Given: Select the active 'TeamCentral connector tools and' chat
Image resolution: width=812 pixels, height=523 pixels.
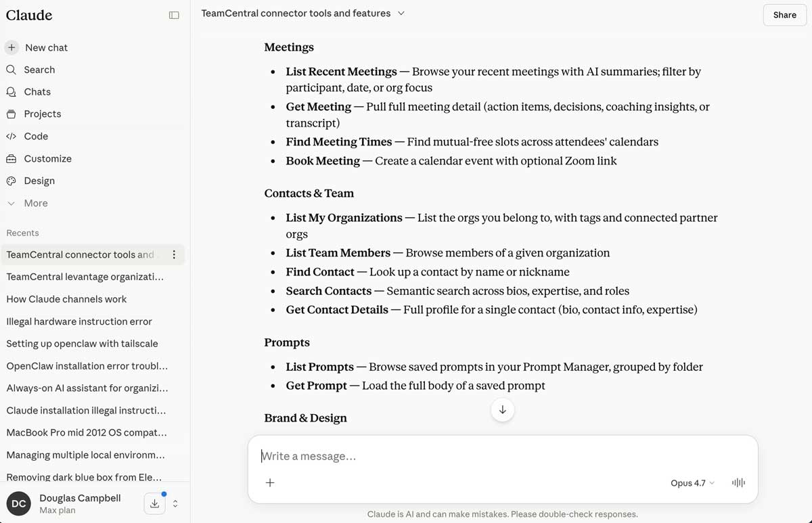Looking at the screenshot, I should point(81,255).
